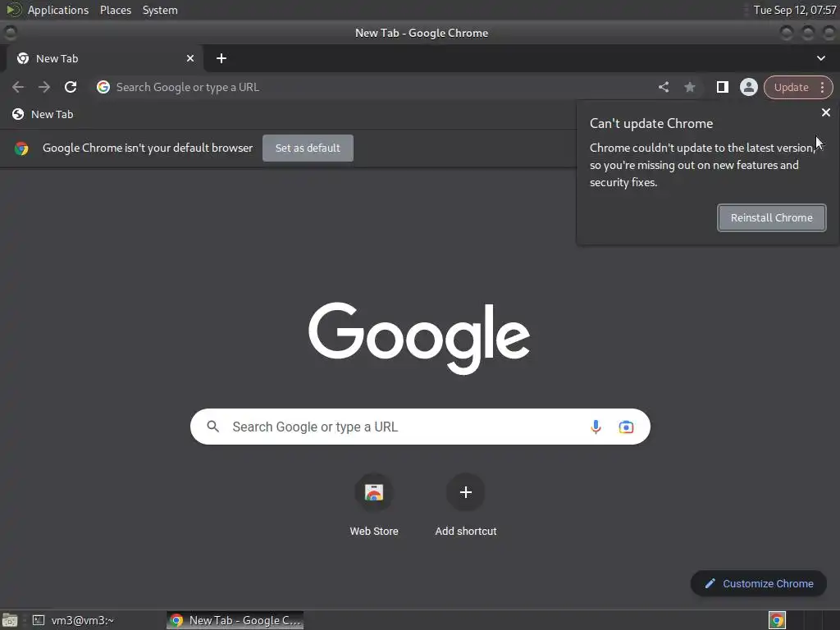Open the side panel icon
The image size is (840, 630).
tap(722, 87)
